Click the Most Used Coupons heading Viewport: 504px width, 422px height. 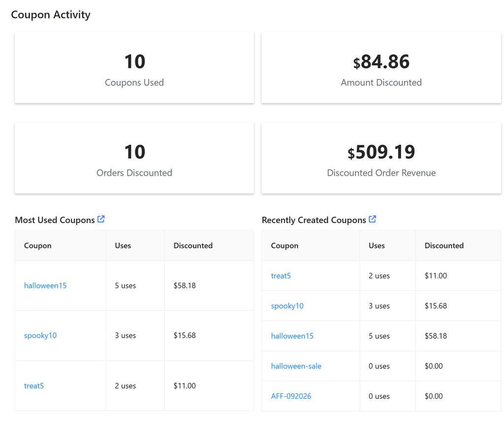(x=55, y=220)
